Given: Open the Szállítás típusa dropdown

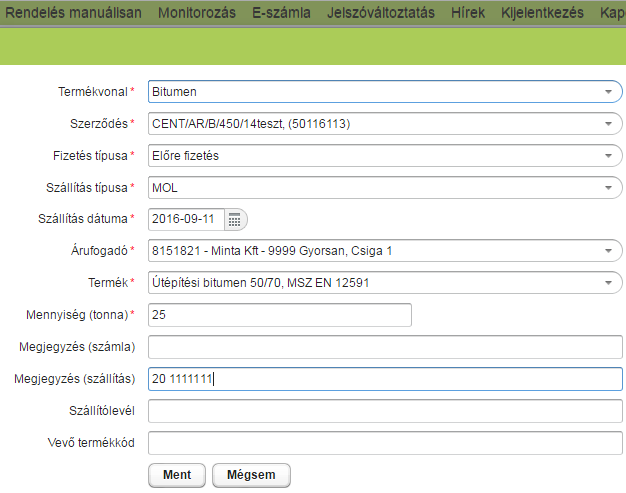Looking at the screenshot, I should click(385, 188).
